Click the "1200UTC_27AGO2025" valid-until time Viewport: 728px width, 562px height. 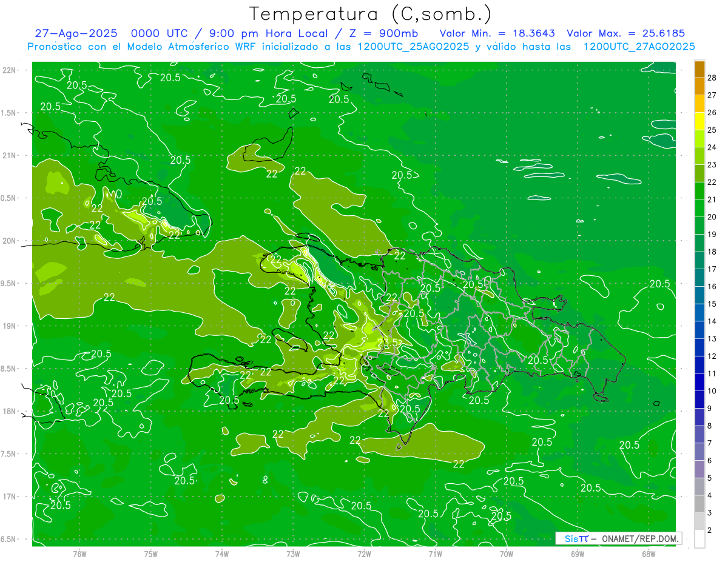[639, 47]
